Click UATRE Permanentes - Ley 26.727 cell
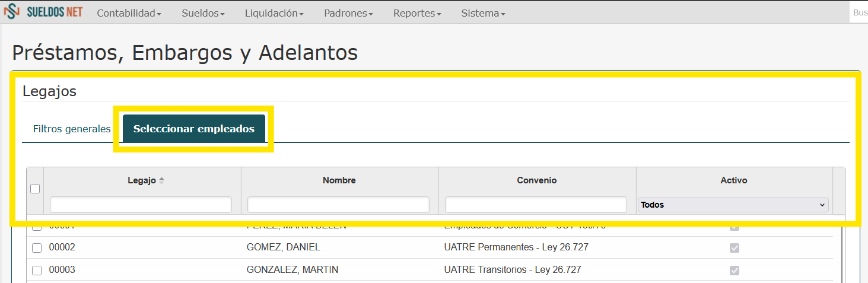The image size is (868, 283). click(516, 247)
